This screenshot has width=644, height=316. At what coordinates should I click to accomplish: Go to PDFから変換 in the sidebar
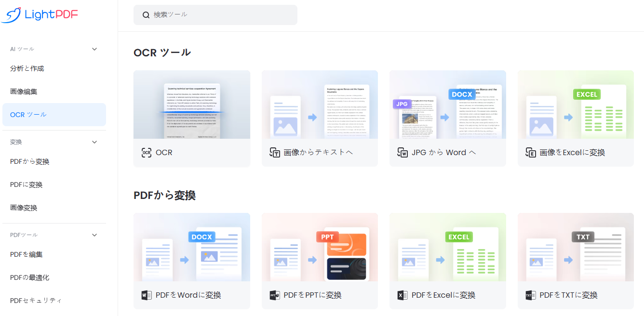click(29, 162)
